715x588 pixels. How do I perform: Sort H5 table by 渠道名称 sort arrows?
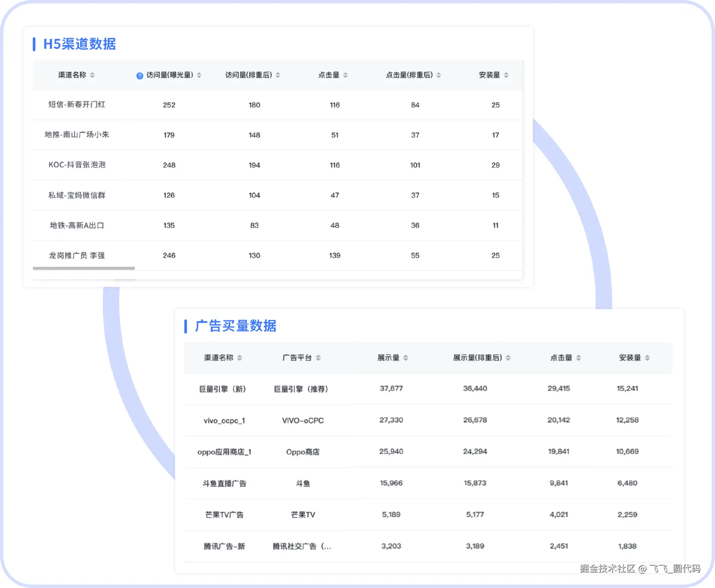point(92,75)
